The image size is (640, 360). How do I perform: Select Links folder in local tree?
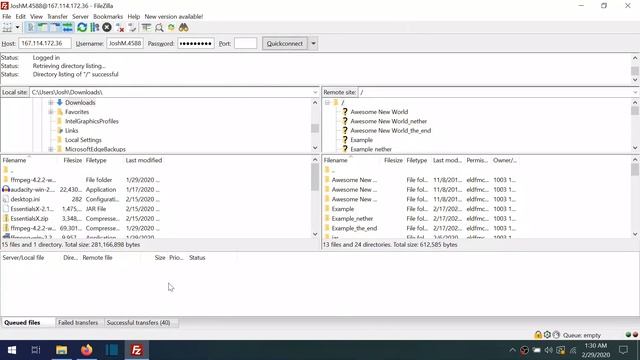coord(71,131)
